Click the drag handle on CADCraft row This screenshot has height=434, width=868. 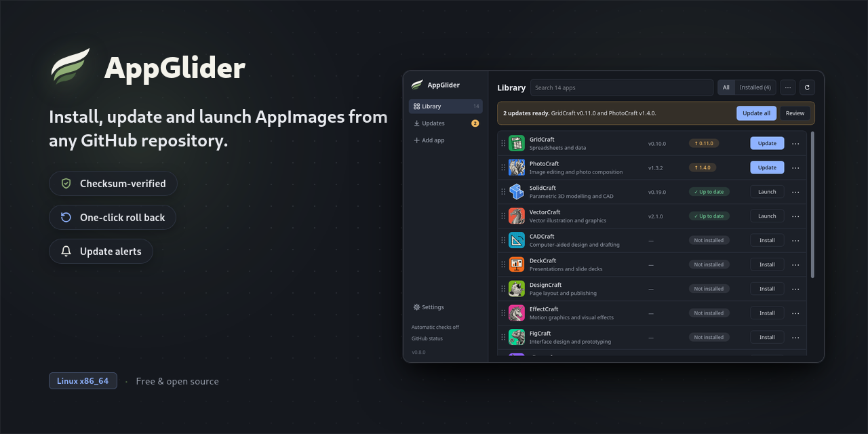(503, 240)
